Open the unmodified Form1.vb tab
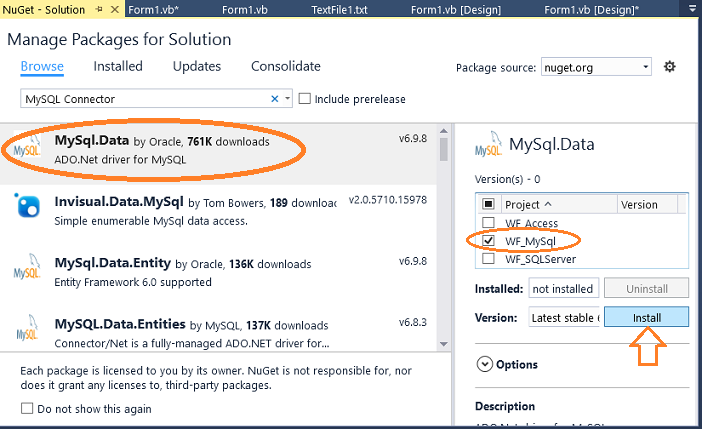This screenshot has width=702, height=429. [x=244, y=9]
